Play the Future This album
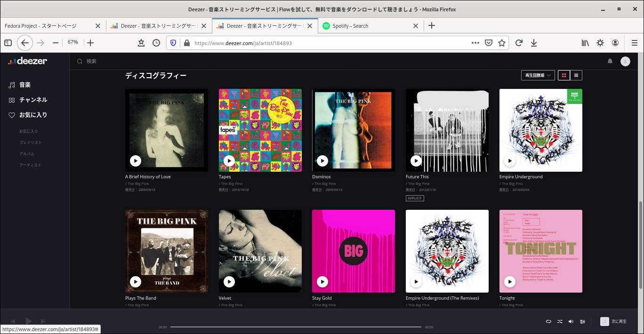The image size is (644, 334). coord(416,161)
